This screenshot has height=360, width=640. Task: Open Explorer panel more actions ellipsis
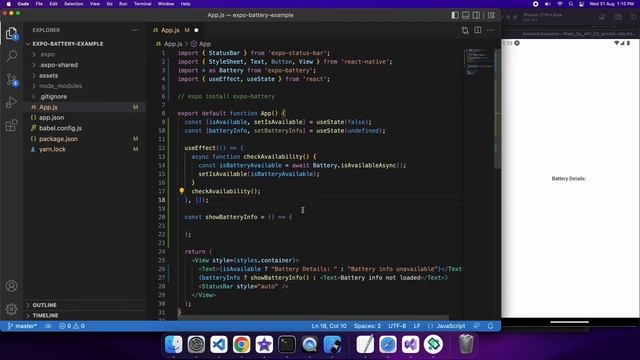tap(135, 30)
